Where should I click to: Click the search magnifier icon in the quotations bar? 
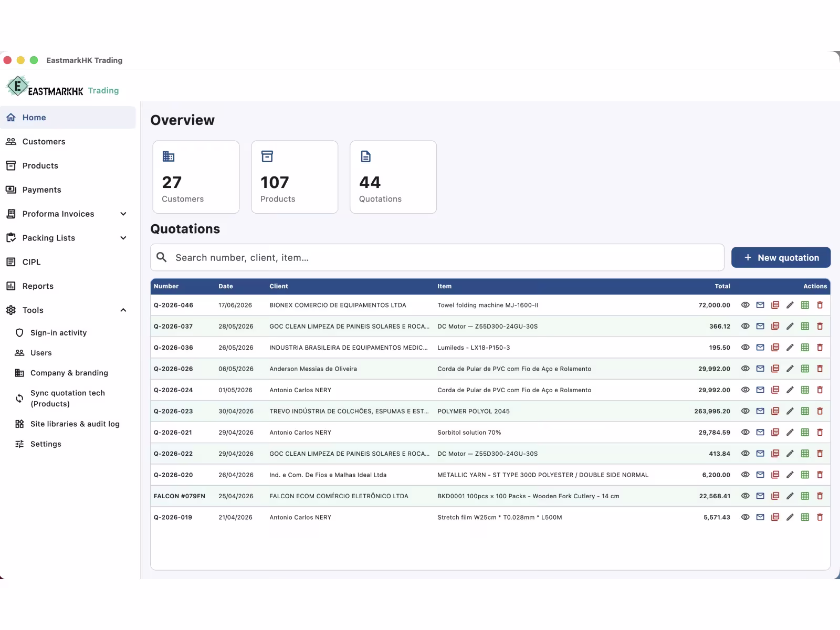tap(162, 257)
